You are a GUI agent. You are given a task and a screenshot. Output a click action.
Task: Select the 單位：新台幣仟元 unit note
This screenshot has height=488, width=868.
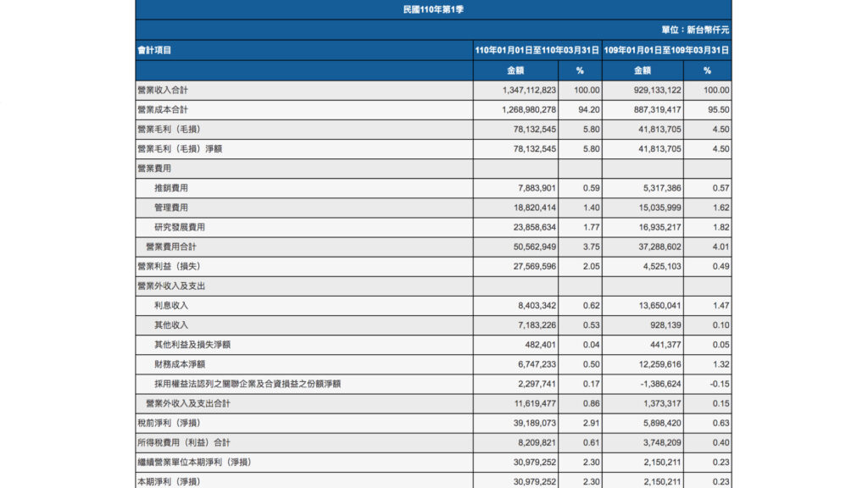click(x=695, y=30)
